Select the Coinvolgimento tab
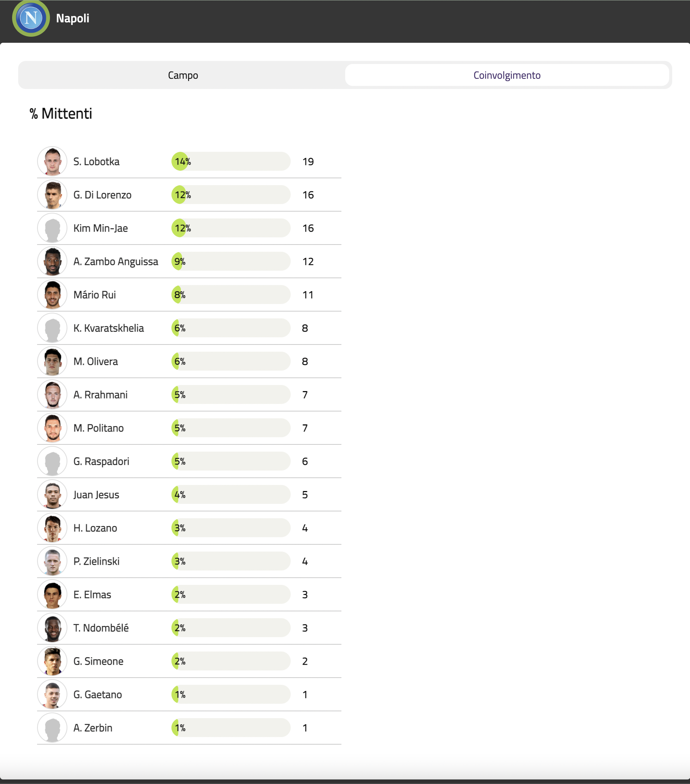Viewport: 690px width, 784px height. [507, 75]
